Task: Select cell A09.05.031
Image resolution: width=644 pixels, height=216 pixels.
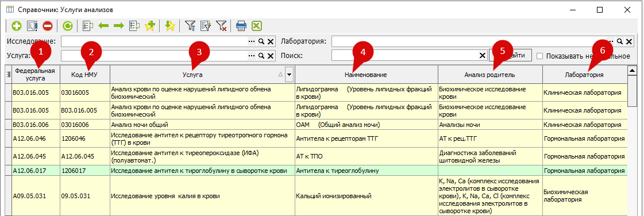Action: (x=36, y=196)
